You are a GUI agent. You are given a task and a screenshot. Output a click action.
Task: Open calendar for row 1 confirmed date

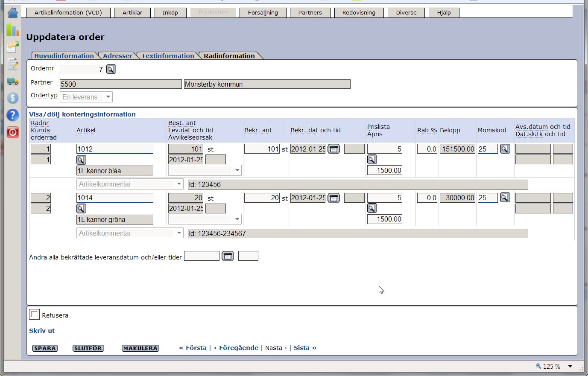point(334,149)
